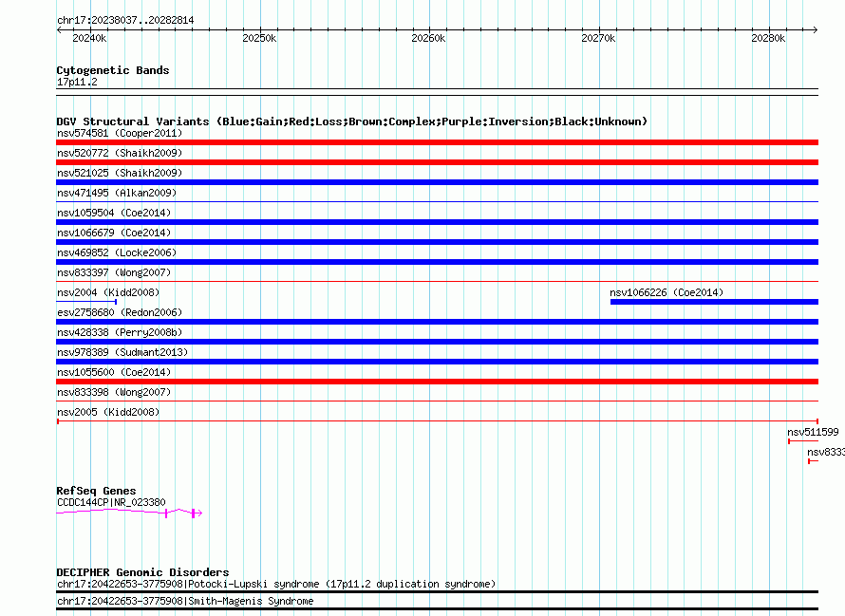Click the 20240k ruler tick label
845x616 pixels.
click(89, 38)
